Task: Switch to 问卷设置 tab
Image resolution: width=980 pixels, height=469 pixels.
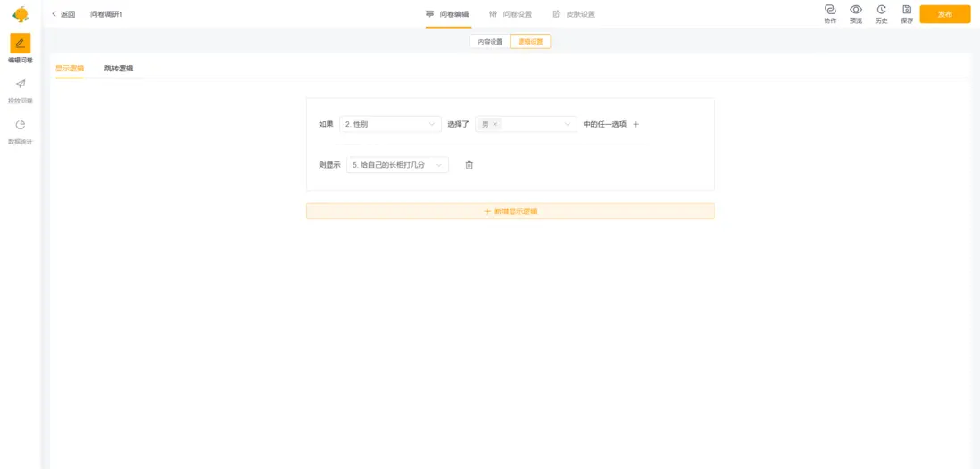Action: coord(511,14)
